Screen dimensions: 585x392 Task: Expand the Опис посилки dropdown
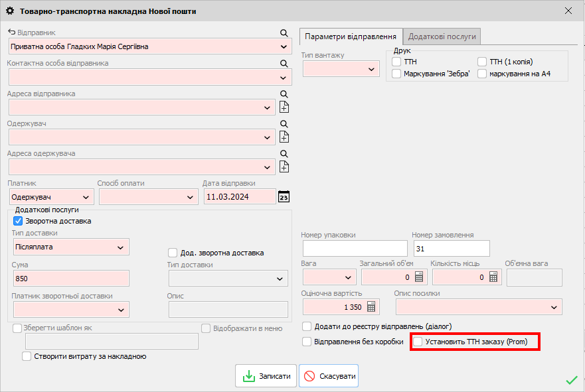coord(479,306)
